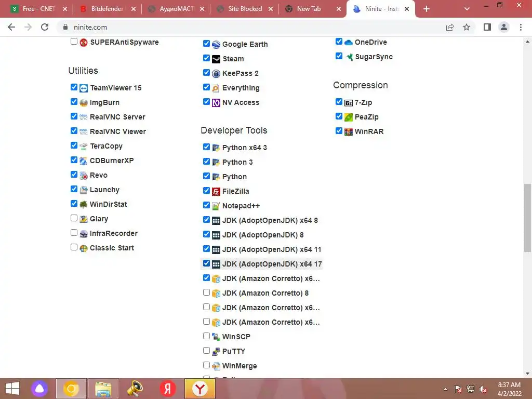Image resolution: width=532 pixels, height=399 pixels.
Task: Open Yandex browser from taskbar
Action: (x=200, y=389)
